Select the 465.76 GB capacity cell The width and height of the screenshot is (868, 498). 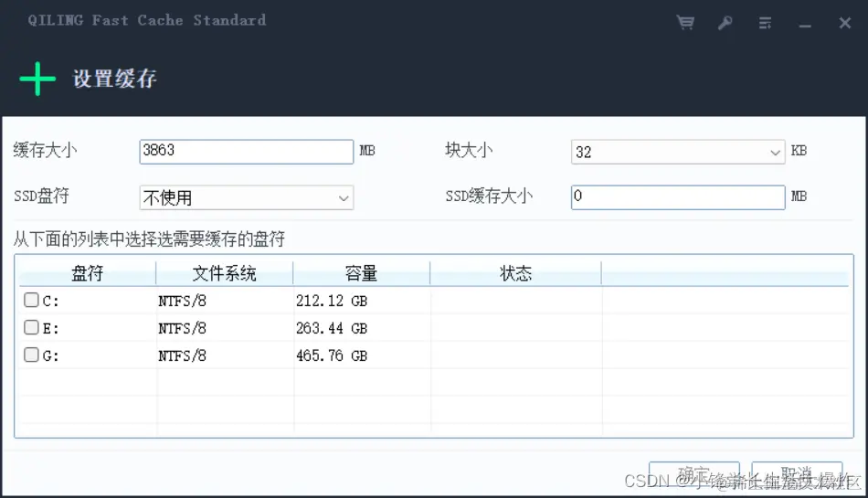pyautogui.click(x=332, y=355)
